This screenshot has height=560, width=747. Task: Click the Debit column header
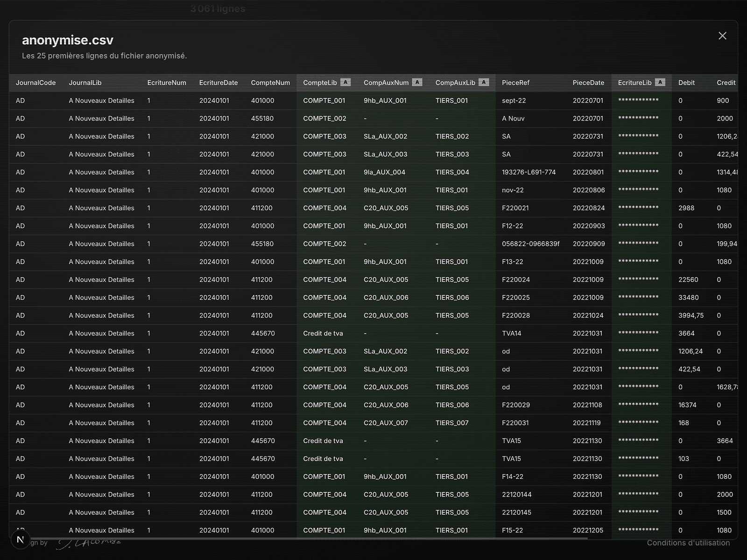(686, 83)
